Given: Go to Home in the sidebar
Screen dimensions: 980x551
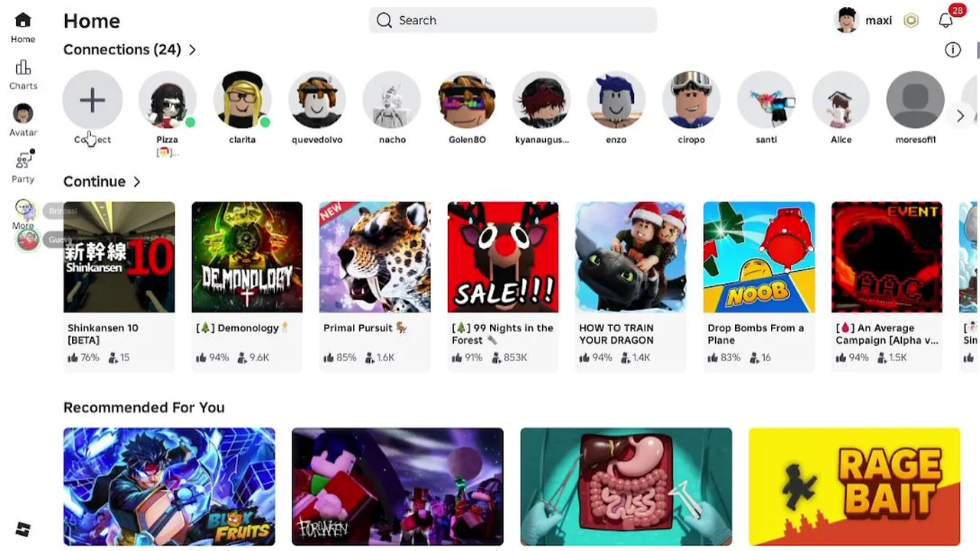Looking at the screenshot, I should pyautogui.click(x=23, y=28).
